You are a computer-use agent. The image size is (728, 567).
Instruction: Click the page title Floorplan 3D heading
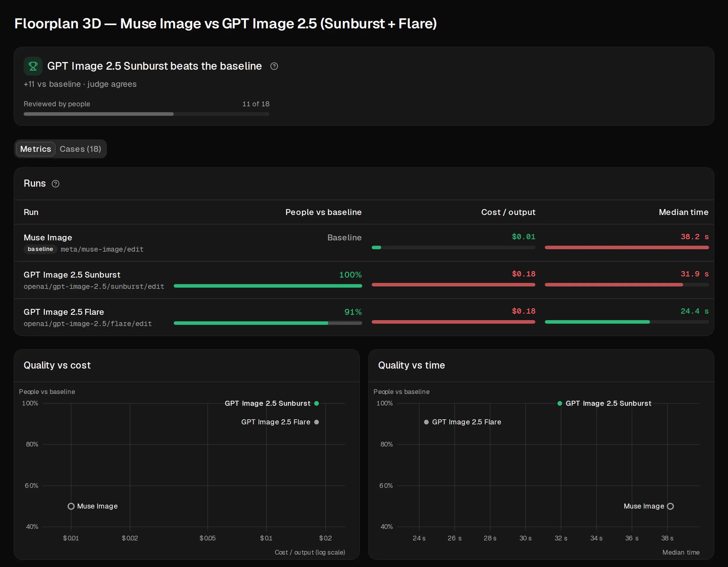[x=226, y=24]
